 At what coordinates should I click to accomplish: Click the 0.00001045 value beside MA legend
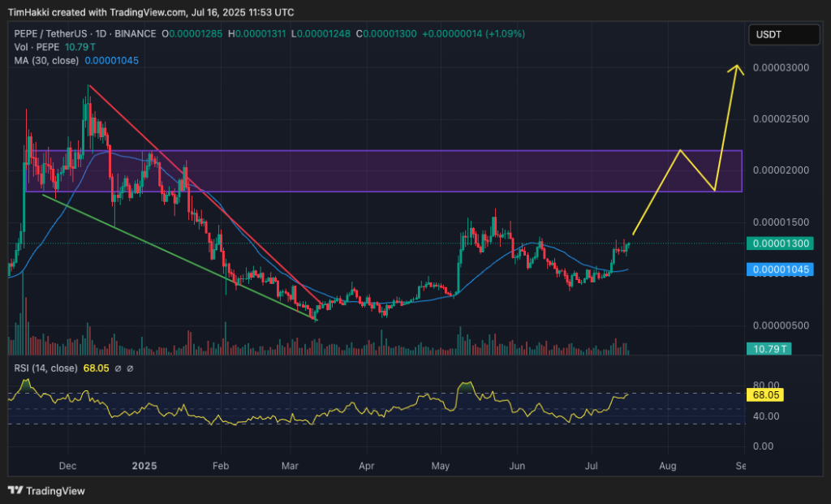[112, 60]
